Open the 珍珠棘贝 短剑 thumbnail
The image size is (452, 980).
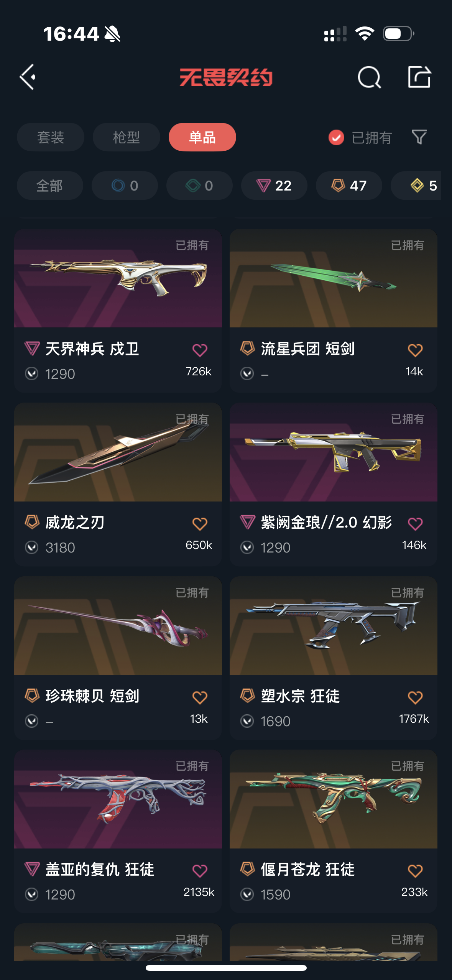click(118, 626)
